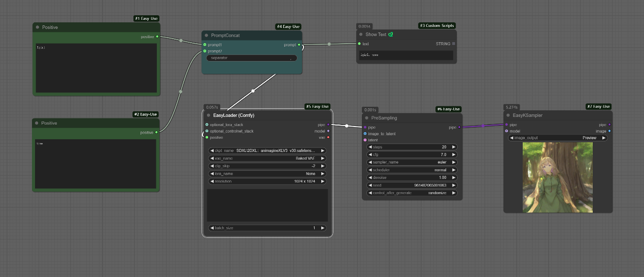Decrease cfg value with left arrow
The height and width of the screenshot is (277, 644).
pyautogui.click(x=369, y=155)
